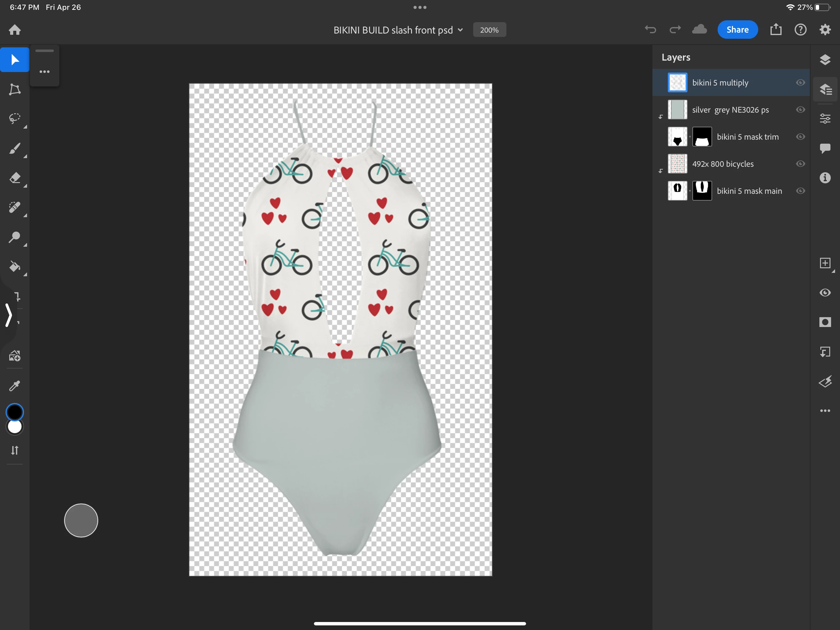Click the 200% zoom level button
840x630 pixels.
point(489,30)
